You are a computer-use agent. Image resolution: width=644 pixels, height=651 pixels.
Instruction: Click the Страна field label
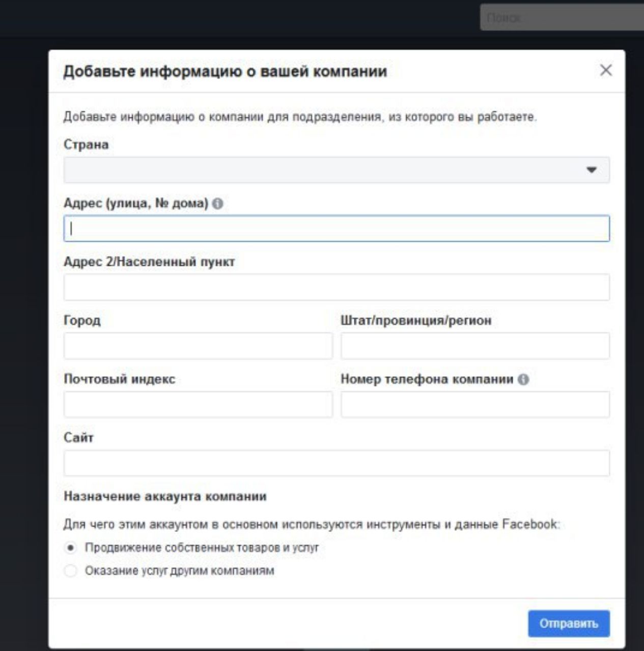coord(86,145)
